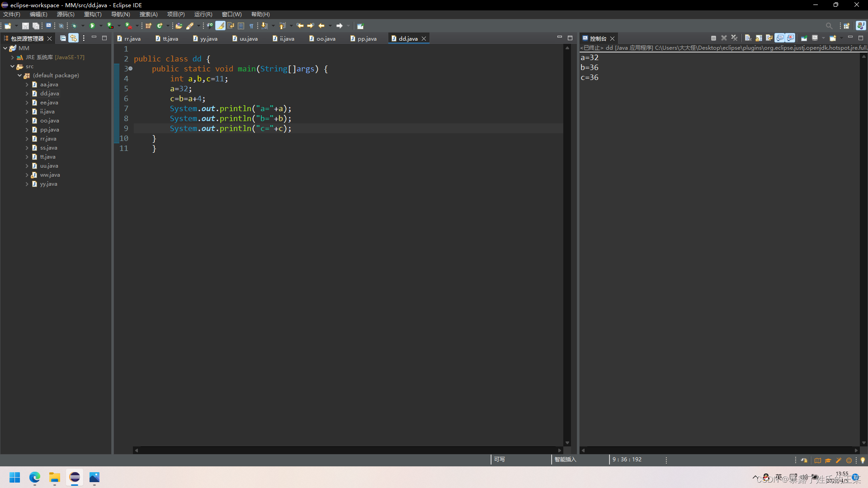Click the Back navigation arrow in toolbar
This screenshot has height=488, width=868.
321,26
